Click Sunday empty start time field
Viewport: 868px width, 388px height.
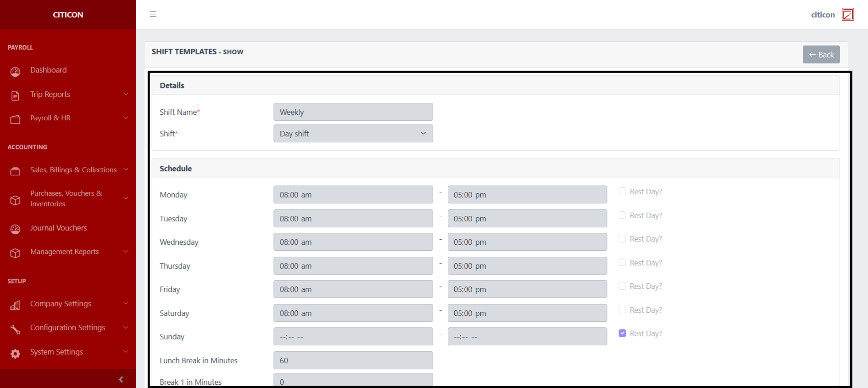coord(353,337)
